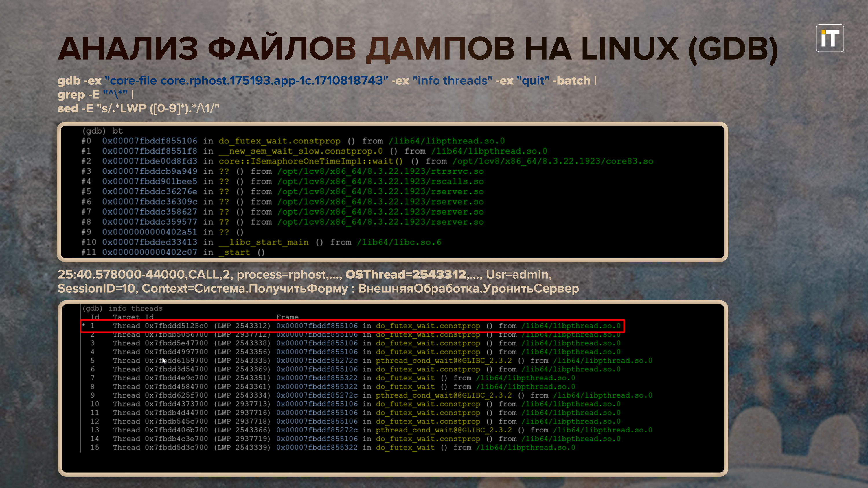Click the Target Id column header
This screenshot has width=868, height=488.
coord(133,317)
